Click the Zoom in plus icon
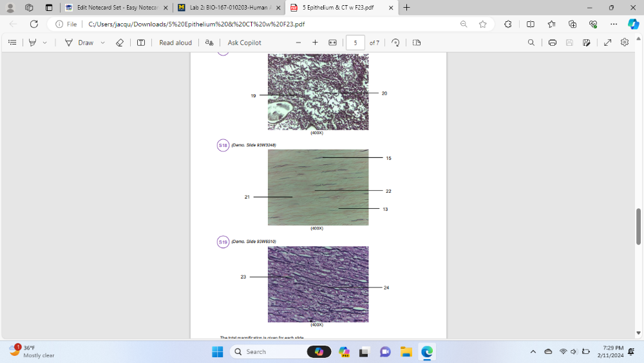This screenshot has width=644, height=363. point(315,43)
